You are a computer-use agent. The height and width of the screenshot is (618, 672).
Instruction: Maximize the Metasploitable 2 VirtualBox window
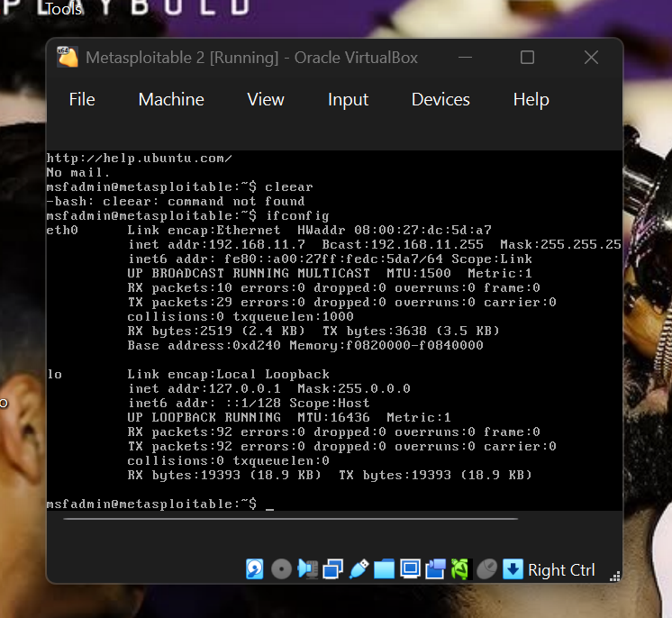click(527, 58)
